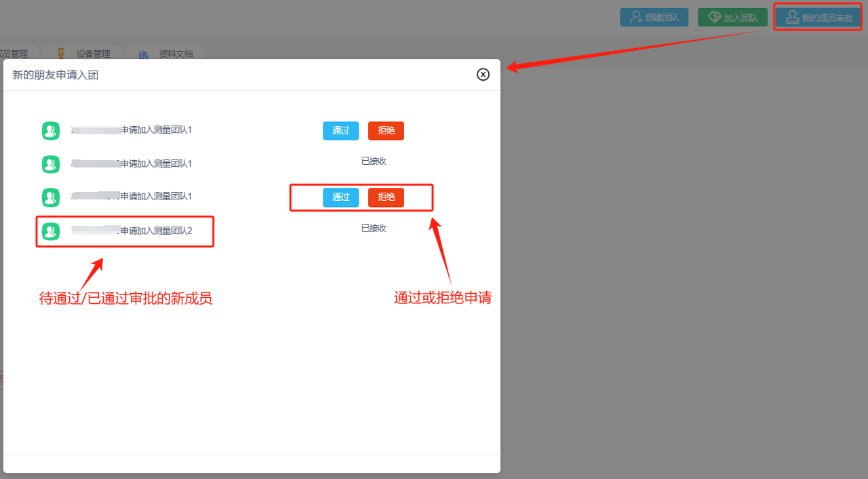Click the 新的朋友申请入团 dialog title
The height and width of the screenshot is (479, 868).
56,75
